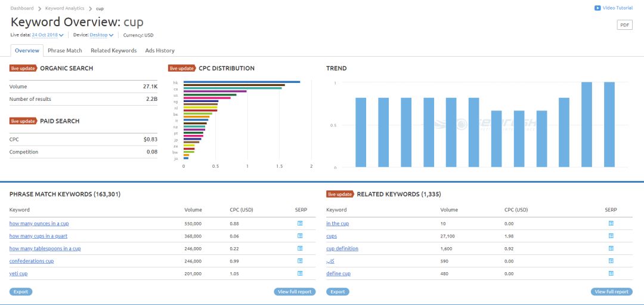644x305 pixels.
Task: Open SERP icon for 'how many ounces in a cup'
Action: point(300,223)
